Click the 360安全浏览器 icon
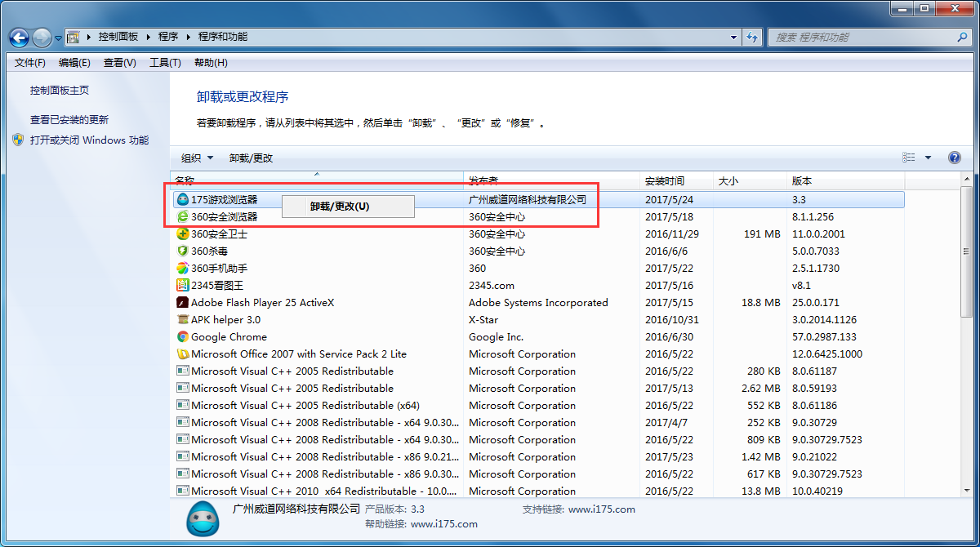The image size is (980, 547). click(x=183, y=216)
